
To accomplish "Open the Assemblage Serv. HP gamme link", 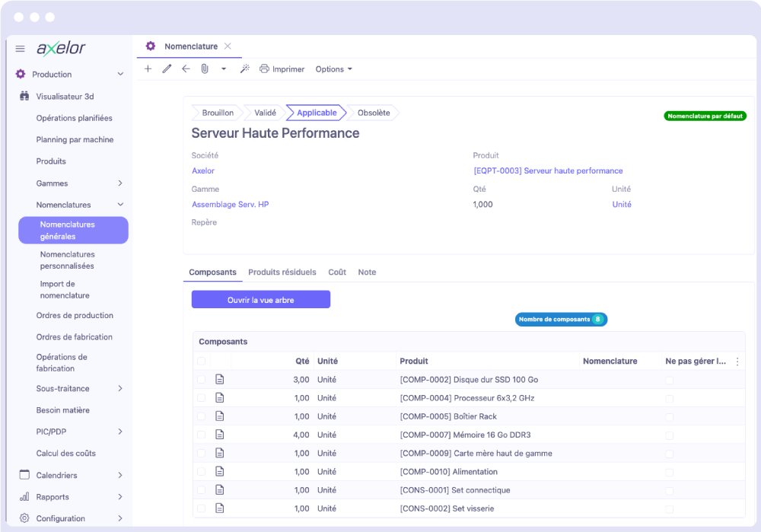I will click(x=230, y=205).
